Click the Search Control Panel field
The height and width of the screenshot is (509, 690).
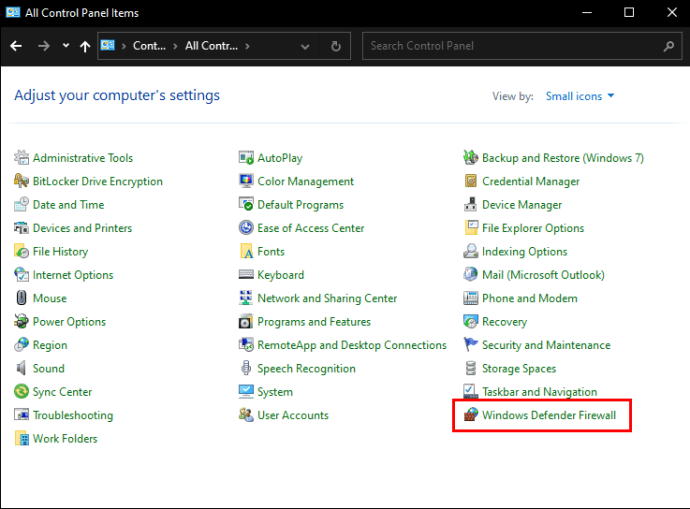[510, 46]
